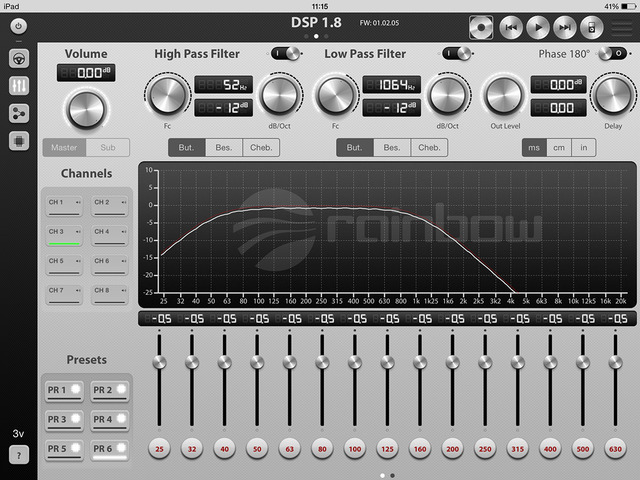Select channel CH 3
The width and height of the screenshot is (640, 480).
click(x=64, y=236)
